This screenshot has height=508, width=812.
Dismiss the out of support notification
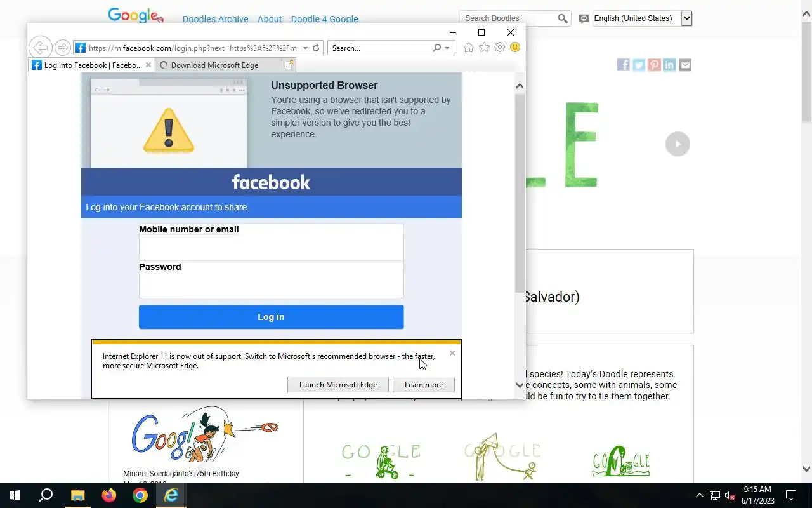click(452, 353)
